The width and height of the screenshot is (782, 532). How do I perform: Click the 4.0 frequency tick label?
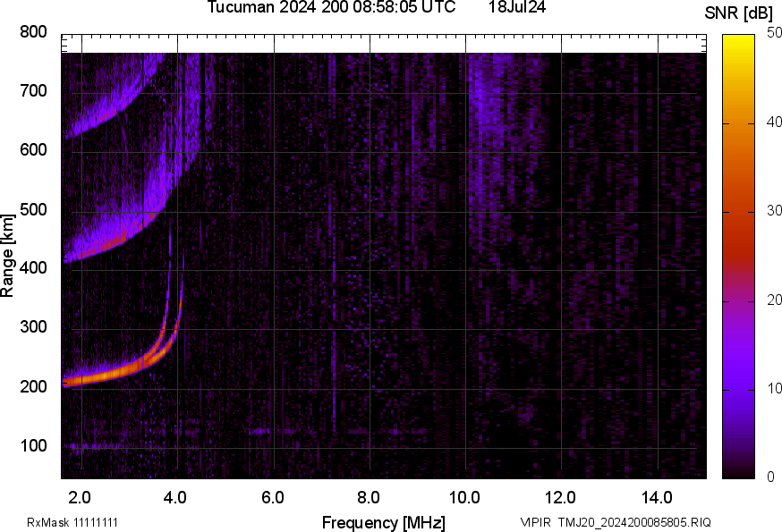pos(175,498)
